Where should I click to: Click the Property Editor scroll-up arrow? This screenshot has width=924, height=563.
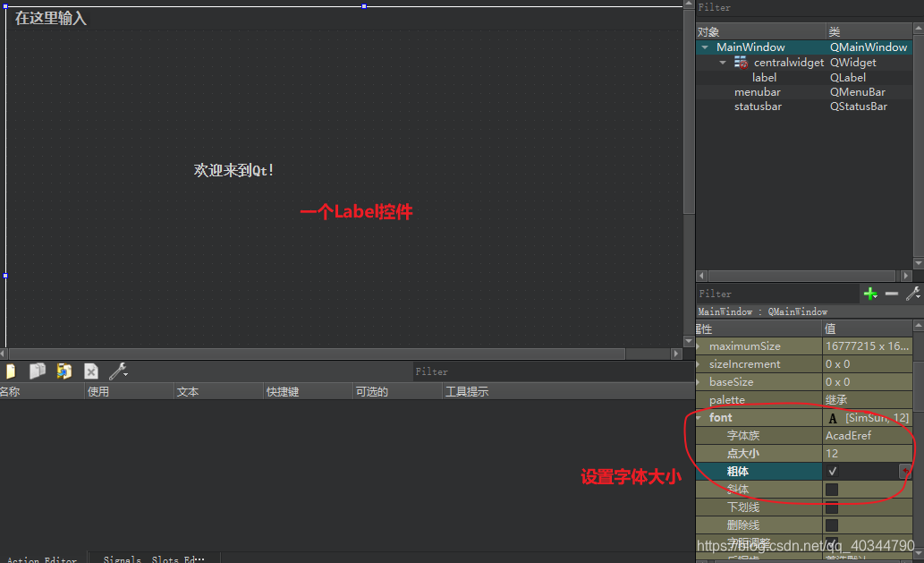(x=918, y=326)
